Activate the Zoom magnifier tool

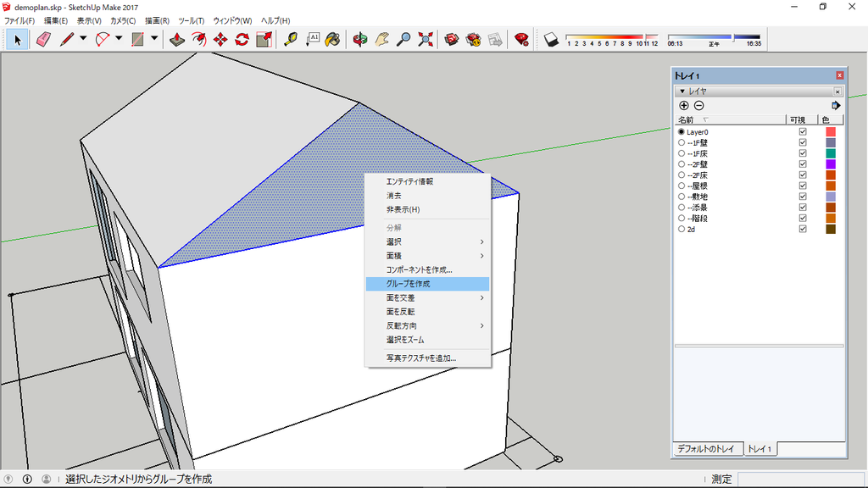[x=403, y=39]
